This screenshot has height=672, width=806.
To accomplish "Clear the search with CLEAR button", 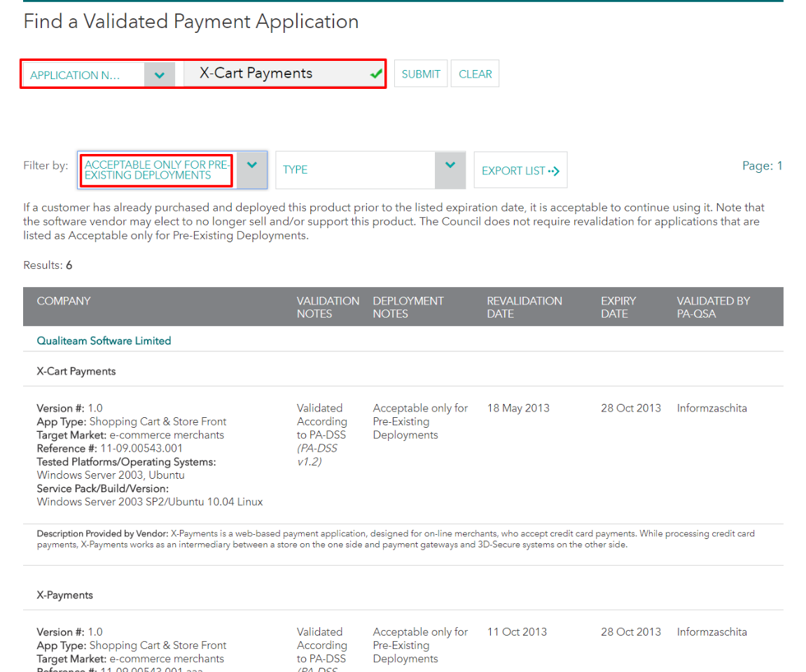I will click(x=475, y=74).
